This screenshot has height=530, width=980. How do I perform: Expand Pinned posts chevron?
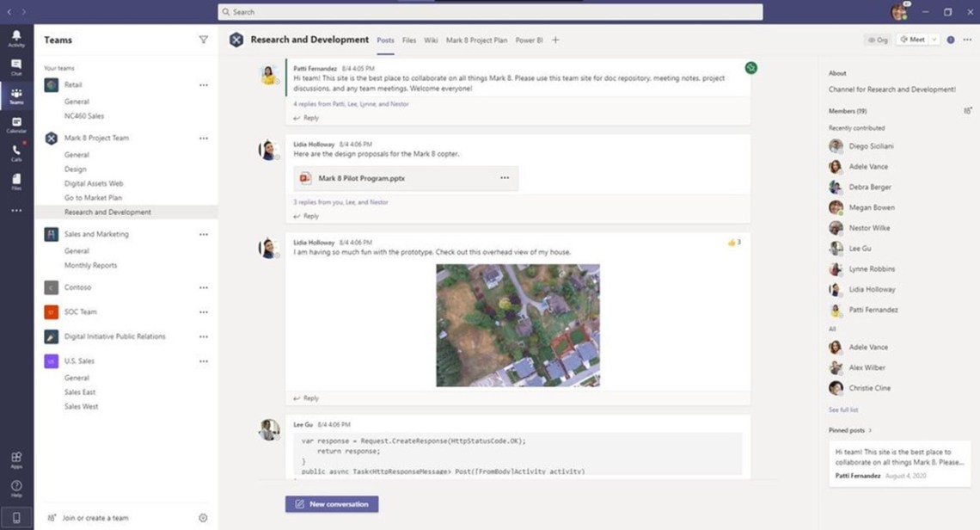point(870,430)
